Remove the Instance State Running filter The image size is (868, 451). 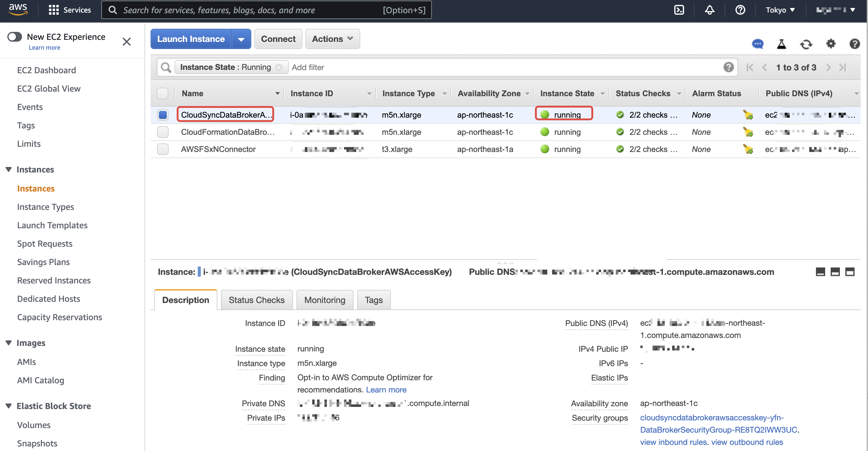click(279, 67)
